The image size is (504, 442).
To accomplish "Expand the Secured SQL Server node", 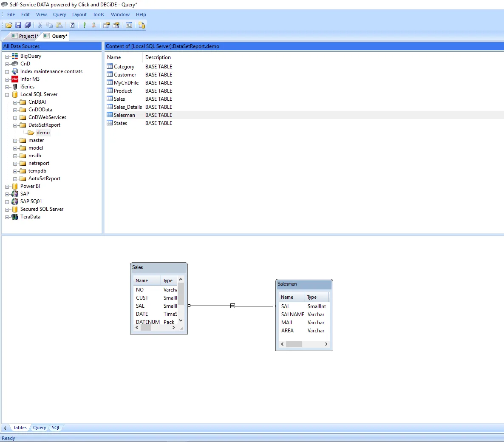I will pyautogui.click(x=7, y=209).
